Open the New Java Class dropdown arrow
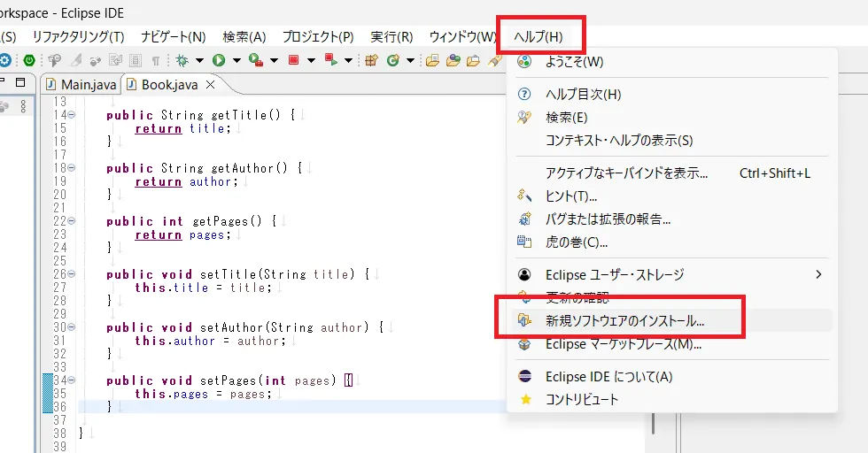 [x=410, y=60]
